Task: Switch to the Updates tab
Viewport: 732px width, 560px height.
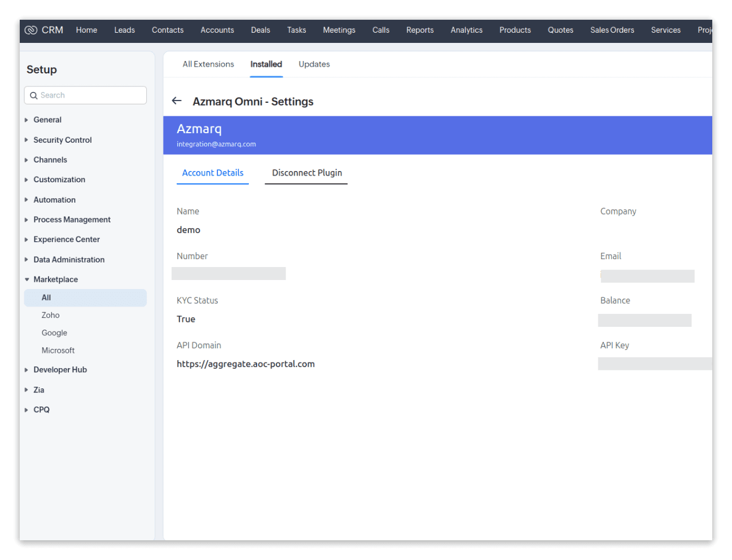Action: 314,64
